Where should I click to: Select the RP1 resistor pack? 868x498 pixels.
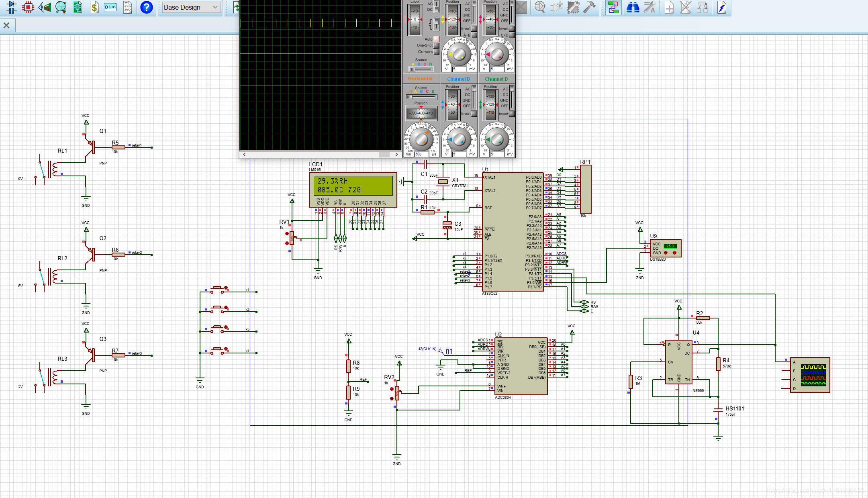coord(586,189)
